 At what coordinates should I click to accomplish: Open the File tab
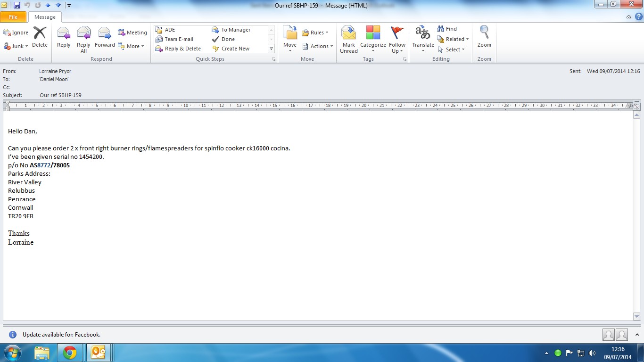(13, 17)
